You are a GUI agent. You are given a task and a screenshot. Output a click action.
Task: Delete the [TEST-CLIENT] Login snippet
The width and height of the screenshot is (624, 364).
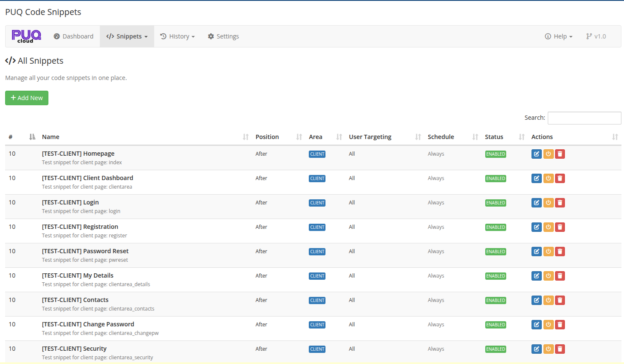560,202
